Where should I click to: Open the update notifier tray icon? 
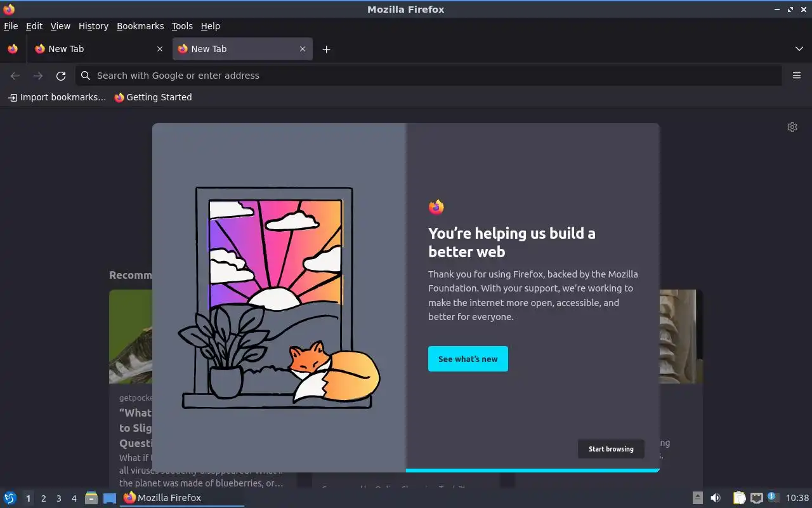(773, 497)
